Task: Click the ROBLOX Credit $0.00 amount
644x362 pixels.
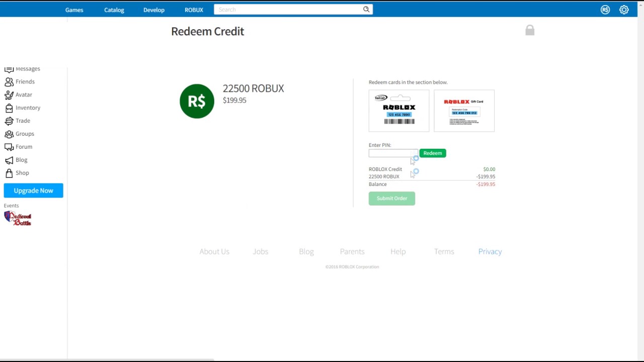Action: [489, 169]
